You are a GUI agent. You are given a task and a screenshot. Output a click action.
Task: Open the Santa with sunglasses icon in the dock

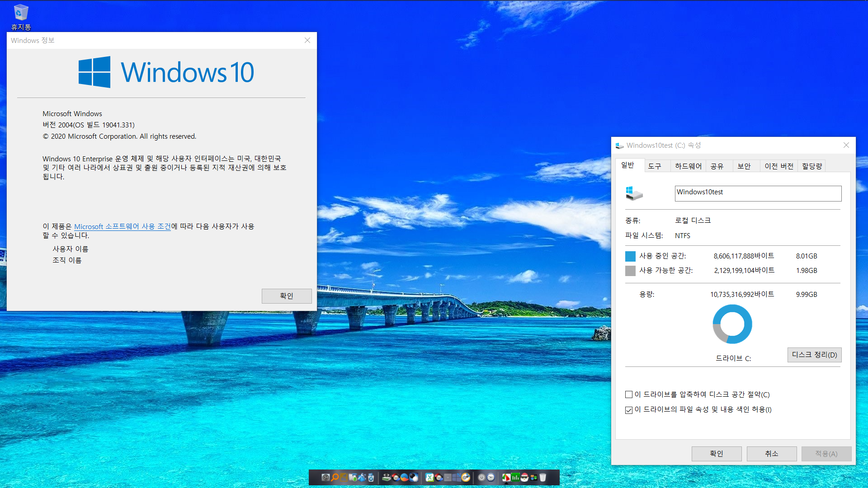pyautogui.click(x=524, y=477)
